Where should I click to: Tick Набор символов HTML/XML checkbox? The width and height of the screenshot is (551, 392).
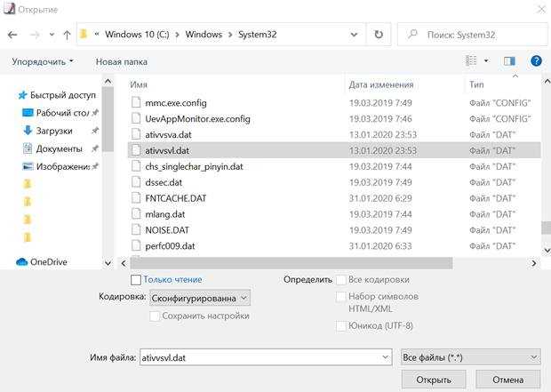pyautogui.click(x=341, y=297)
